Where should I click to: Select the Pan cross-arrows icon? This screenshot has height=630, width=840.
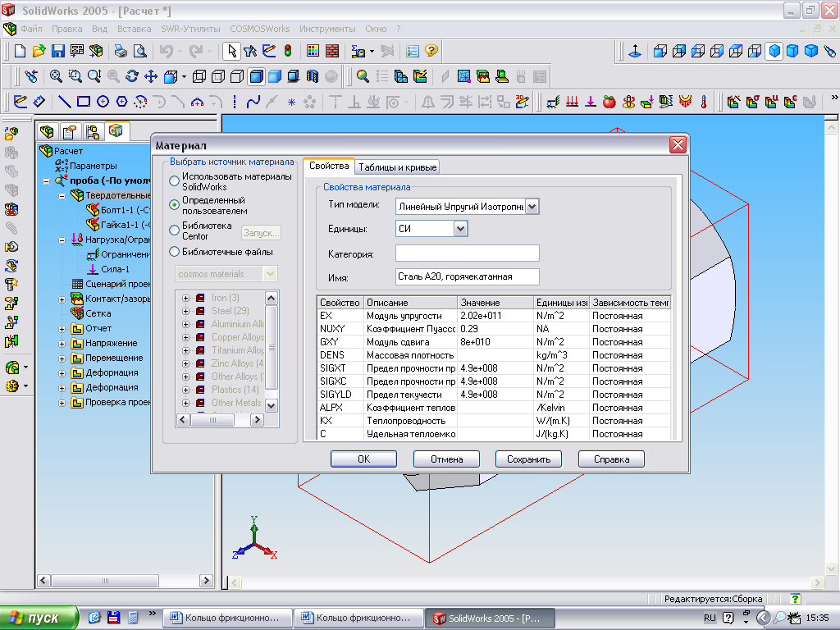point(151,76)
